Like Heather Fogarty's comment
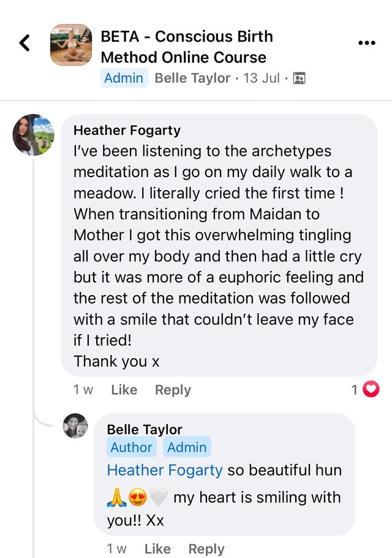The height and width of the screenshot is (558, 392). (x=124, y=390)
